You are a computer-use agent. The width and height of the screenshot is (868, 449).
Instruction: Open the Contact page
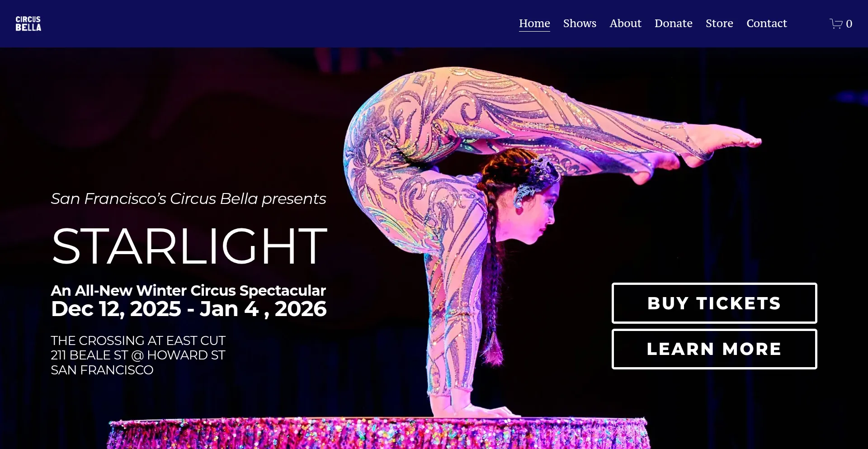point(766,24)
